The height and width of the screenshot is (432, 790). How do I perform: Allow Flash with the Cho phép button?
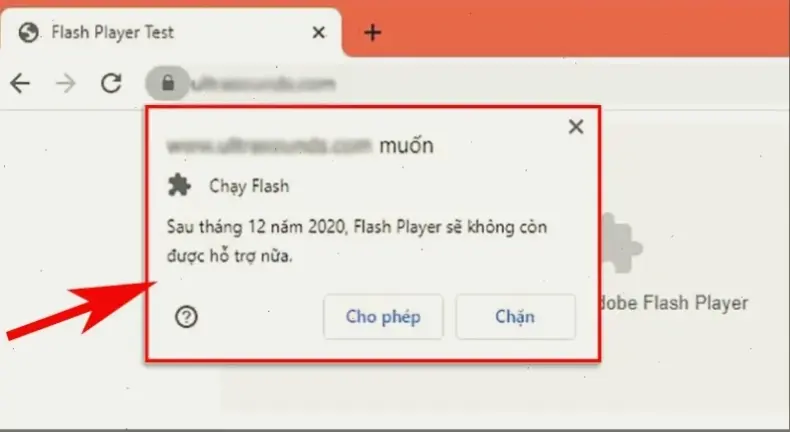pyautogui.click(x=383, y=317)
